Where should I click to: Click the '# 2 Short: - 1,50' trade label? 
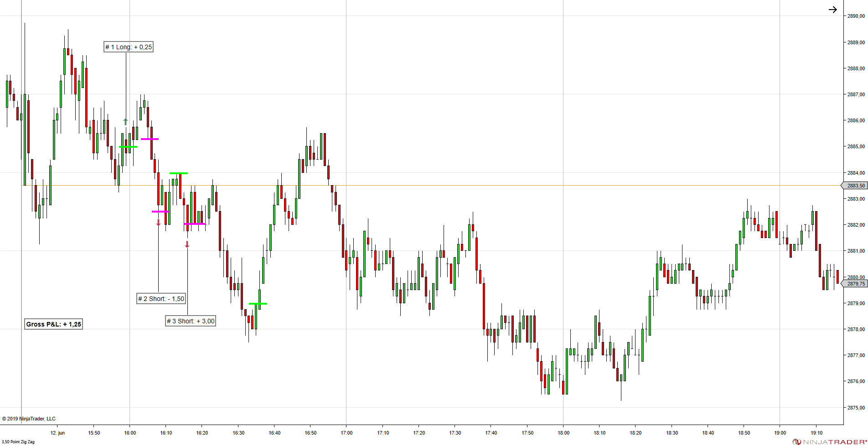[161, 299]
